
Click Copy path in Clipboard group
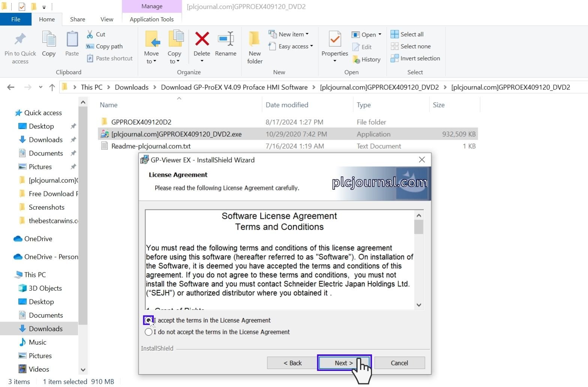click(105, 46)
